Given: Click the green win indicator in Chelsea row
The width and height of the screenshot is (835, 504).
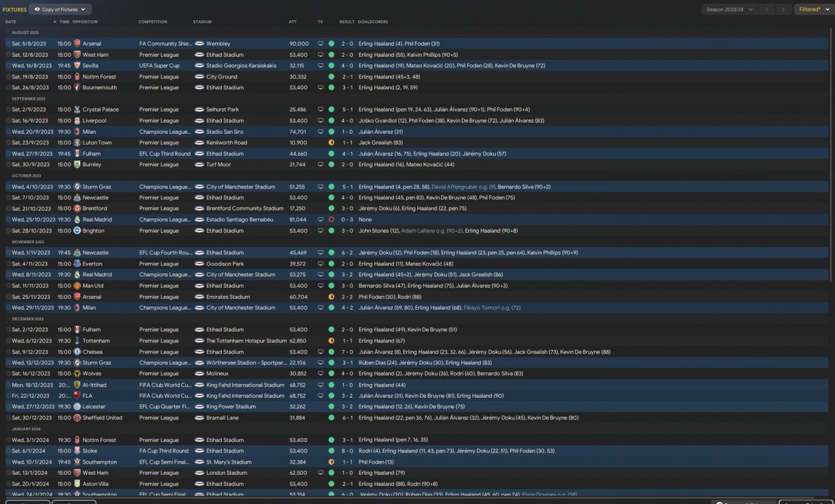Looking at the screenshot, I should (x=331, y=352).
